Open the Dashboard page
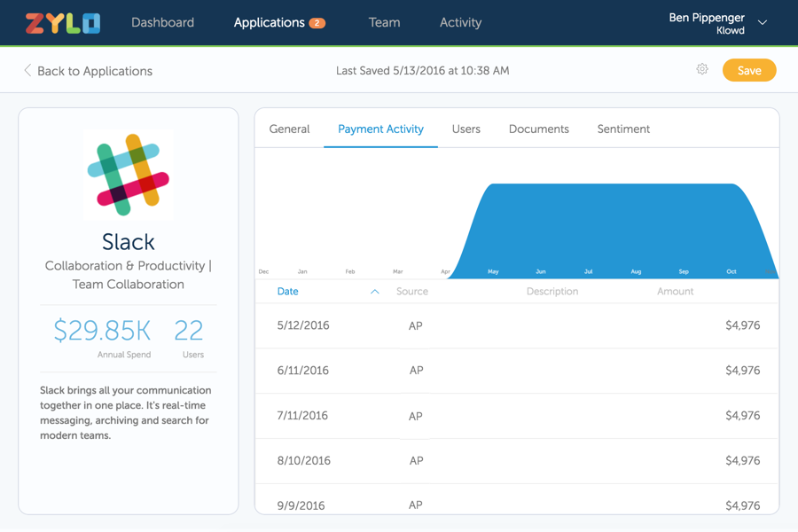This screenshot has height=532, width=798. point(162,23)
